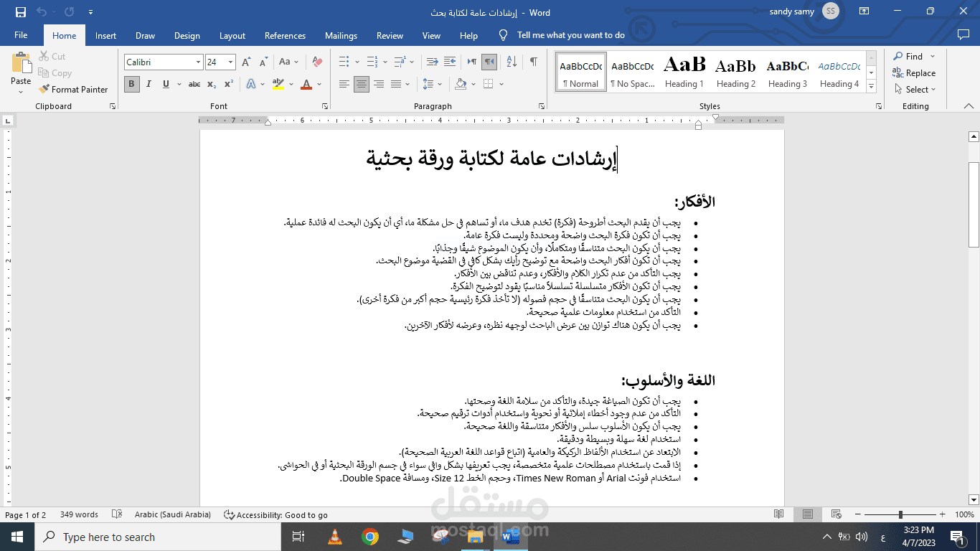The width and height of the screenshot is (980, 551).
Task: Switch to the Review tab
Action: (x=390, y=35)
